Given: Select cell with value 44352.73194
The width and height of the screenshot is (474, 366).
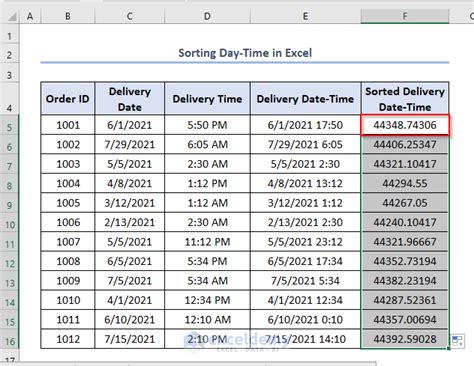Looking at the screenshot, I should [x=405, y=261].
